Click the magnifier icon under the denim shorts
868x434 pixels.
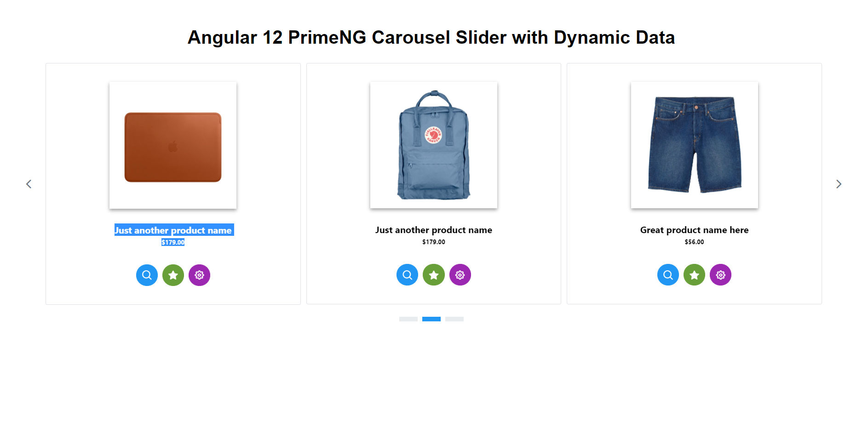click(x=668, y=274)
